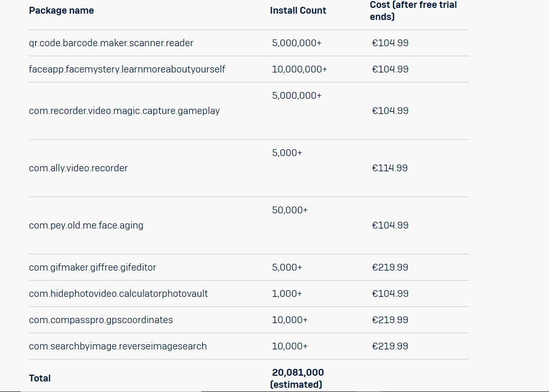The image size is (549, 392).
Task: Click the 10,000,000+ install count cell
Action: pyautogui.click(x=299, y=69)
